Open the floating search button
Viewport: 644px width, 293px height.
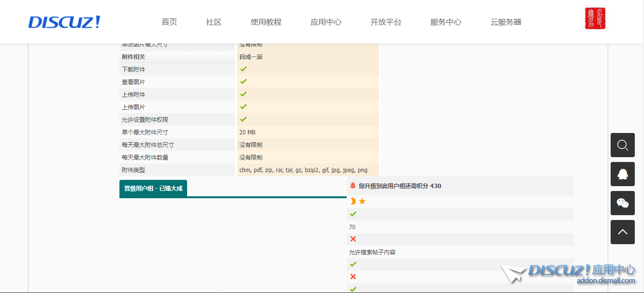[x=622, y=145]
